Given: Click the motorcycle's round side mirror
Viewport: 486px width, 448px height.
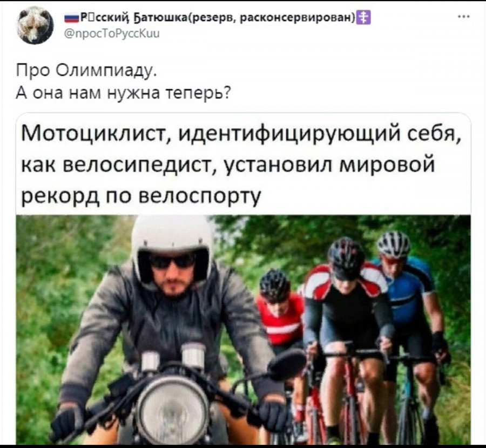Looking at the screenshot, I should pos(287,365).
